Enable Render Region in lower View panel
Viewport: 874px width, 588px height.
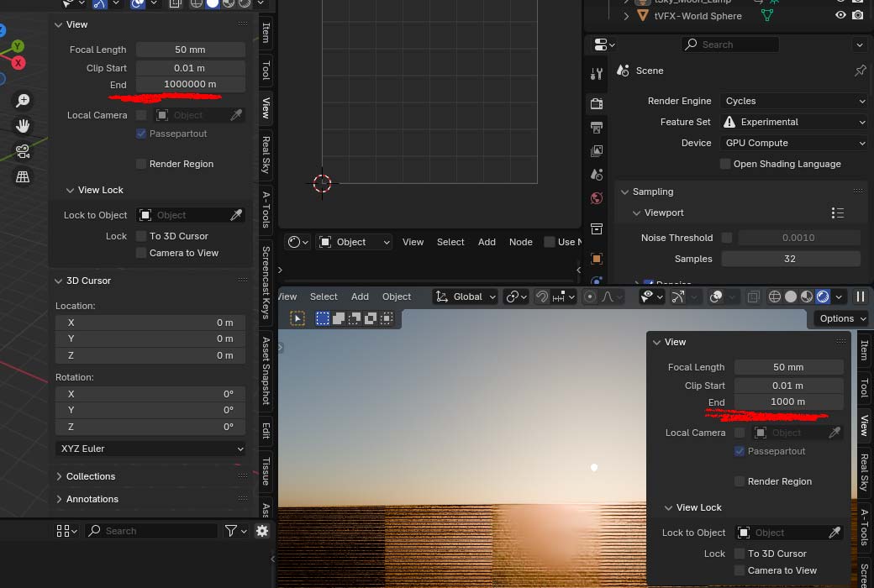[x=740, y=481]
